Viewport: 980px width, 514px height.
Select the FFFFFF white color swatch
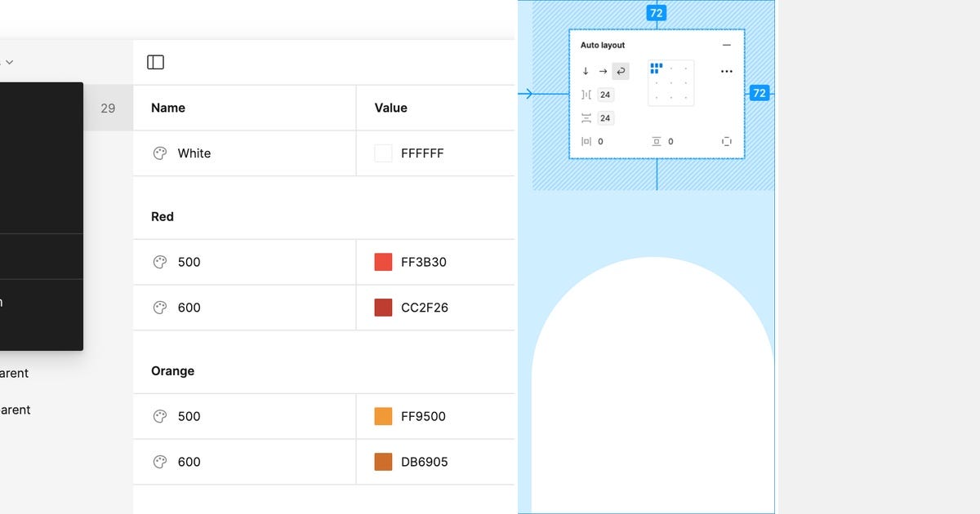(x=382, y=153)
